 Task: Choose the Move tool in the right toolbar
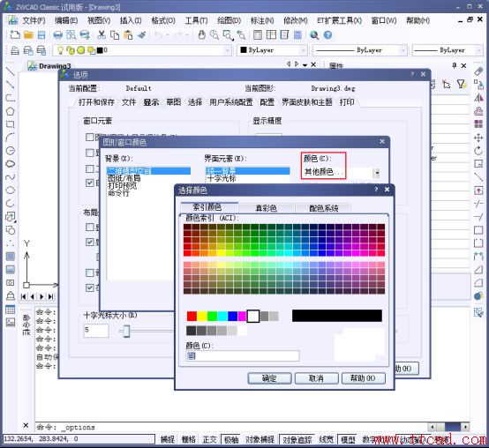click(478, 138)
